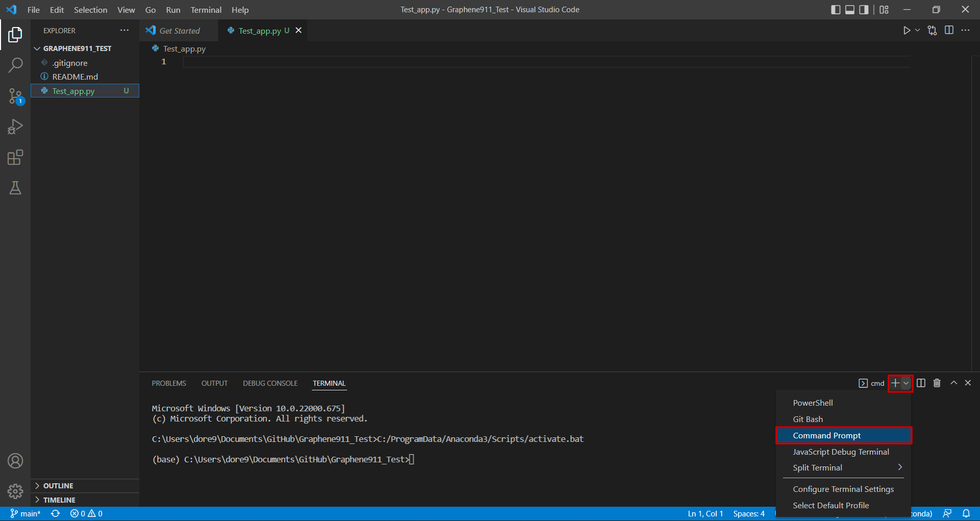
Task: Open changes compare icon in editor toolbar
Action: coord(933,31)
